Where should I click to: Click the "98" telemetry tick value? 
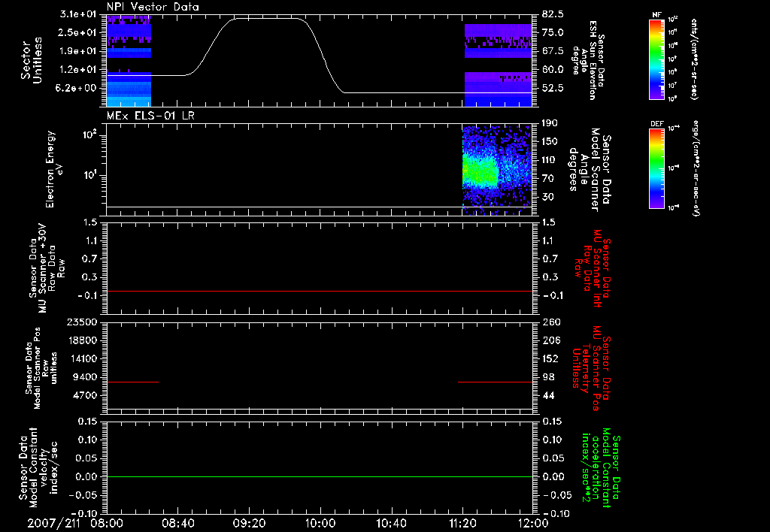click(548, 377)
